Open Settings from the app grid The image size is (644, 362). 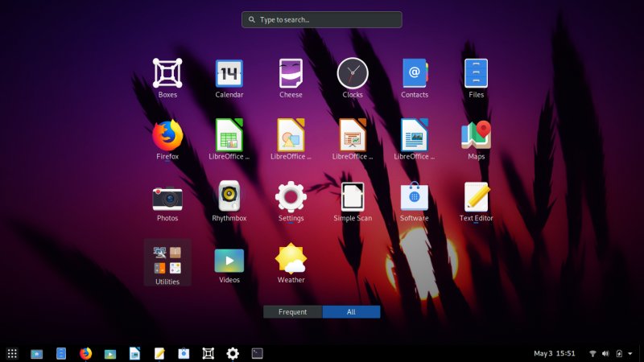[x=291, y=202]
